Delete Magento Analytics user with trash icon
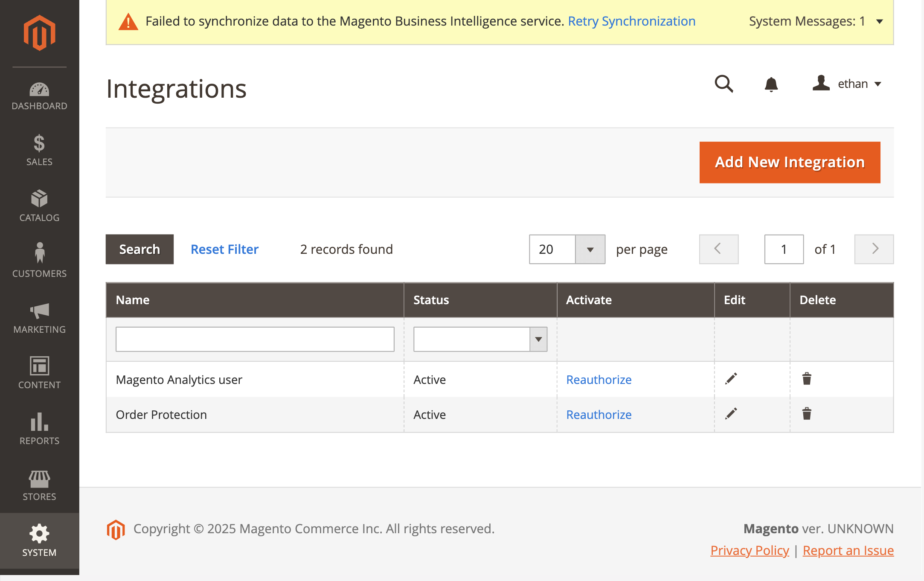Image resolution: width=924 pixels, height=581 pixels. (x=806, y=379)
